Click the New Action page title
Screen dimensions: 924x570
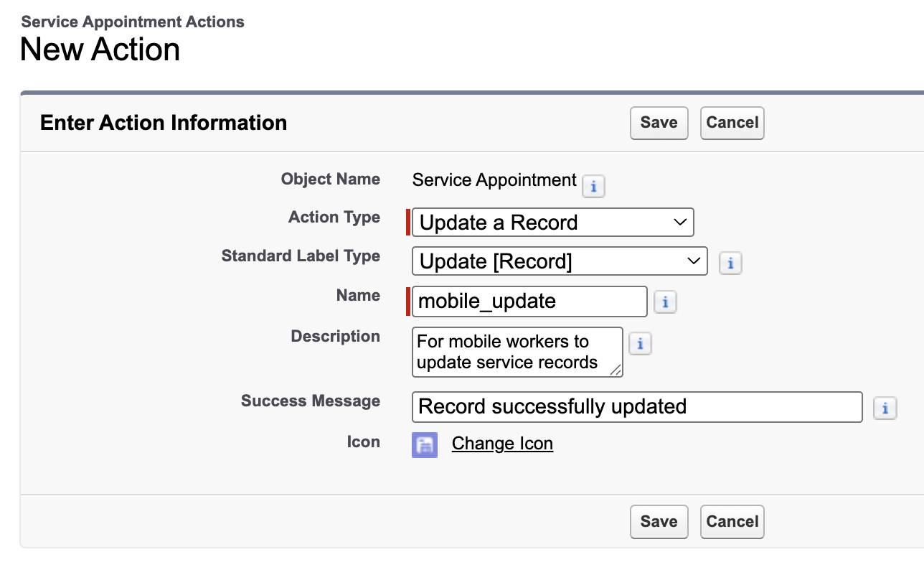tap(100, 50)
